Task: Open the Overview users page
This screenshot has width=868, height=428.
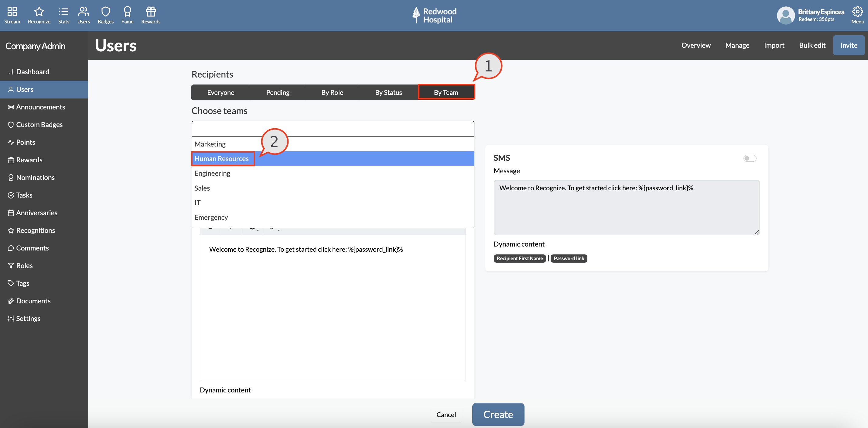Action: (696, 45)
